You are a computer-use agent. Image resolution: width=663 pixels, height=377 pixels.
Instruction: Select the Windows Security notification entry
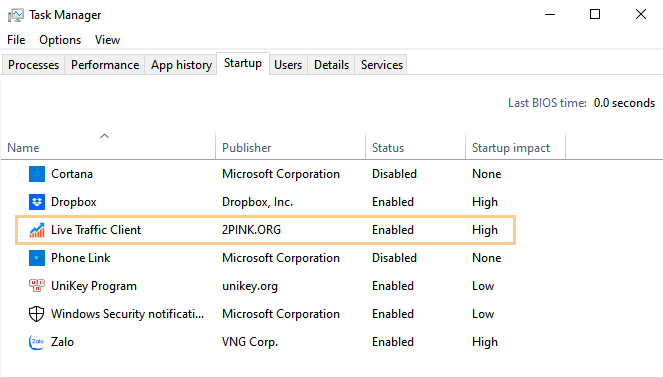(127, 314)
